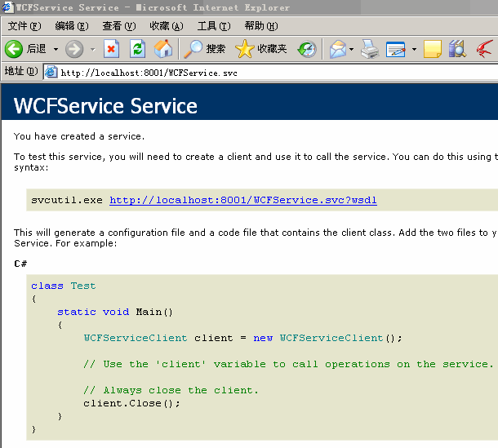Open the Back history dropdown arrow
Viewport: 498px width, 448px height.
click(56, 49)
